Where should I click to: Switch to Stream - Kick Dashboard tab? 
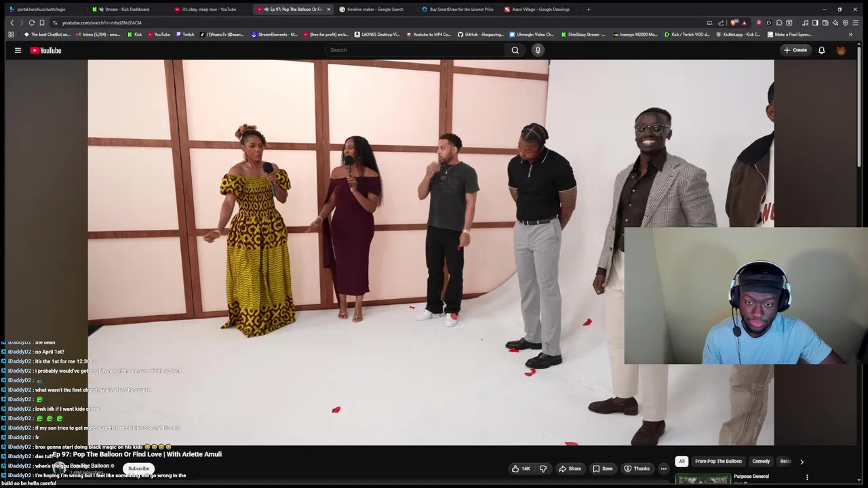click(x=127, y=9)
